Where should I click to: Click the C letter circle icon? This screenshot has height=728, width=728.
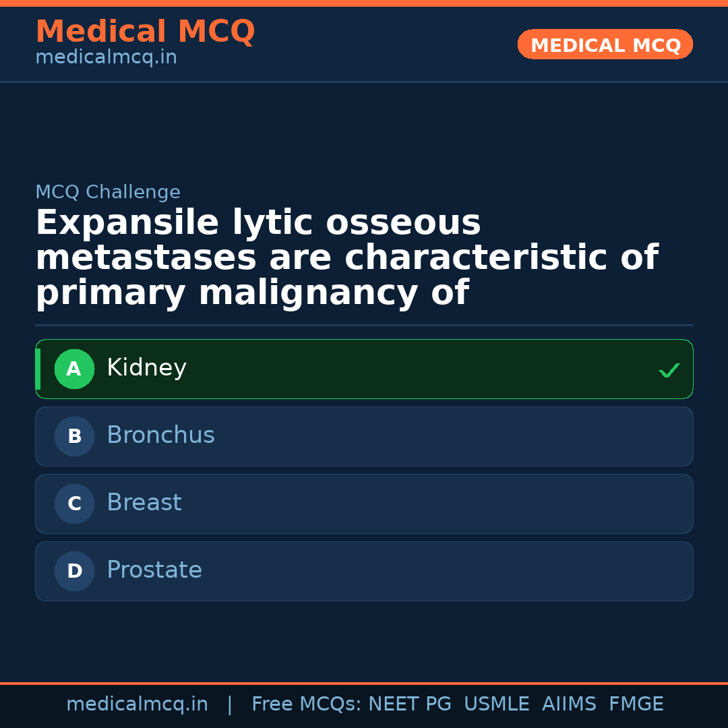click(74, 504)
